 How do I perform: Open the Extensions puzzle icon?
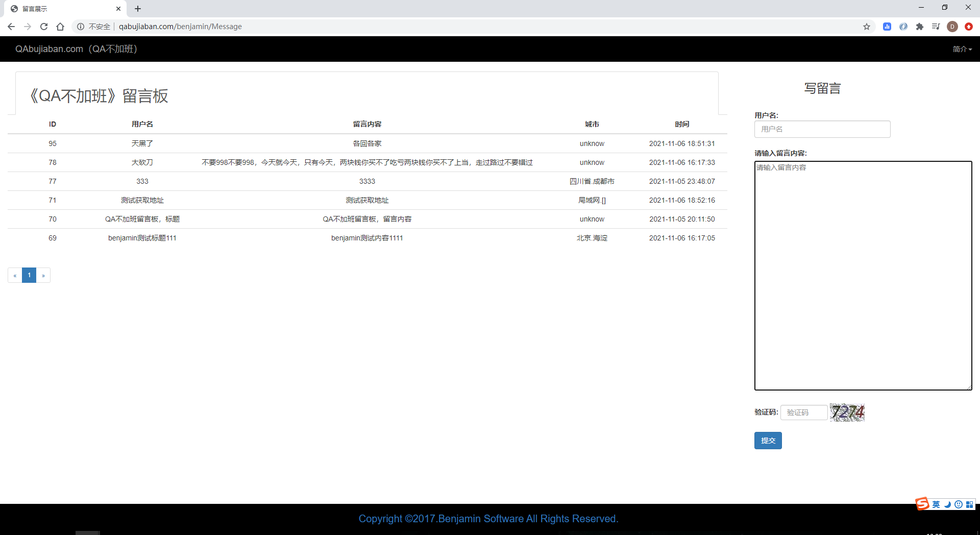click(x=920, y=27)
